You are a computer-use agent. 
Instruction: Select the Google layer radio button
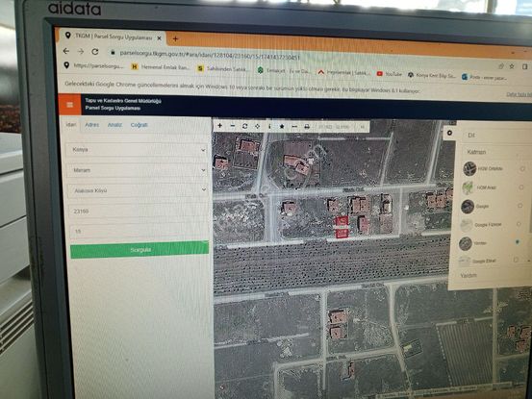(519, 206)
